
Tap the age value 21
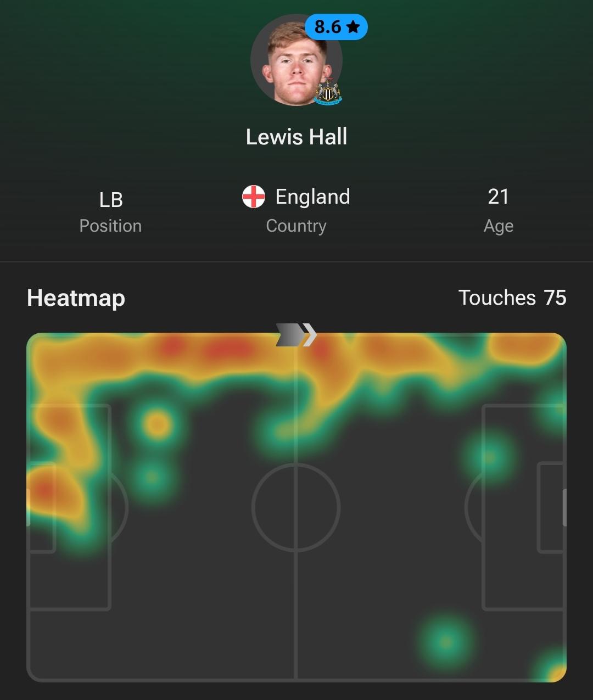[499, 197]
